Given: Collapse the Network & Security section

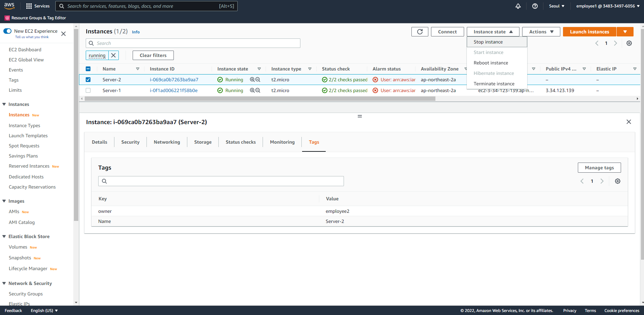Looking at the screenshot, I should click(x=4, y=283).
